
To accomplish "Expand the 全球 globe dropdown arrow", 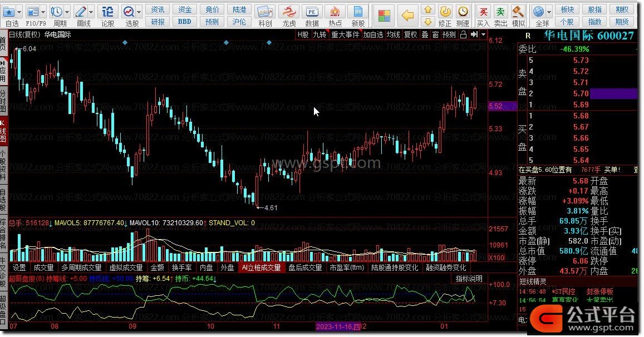I will tap(549, 12).
